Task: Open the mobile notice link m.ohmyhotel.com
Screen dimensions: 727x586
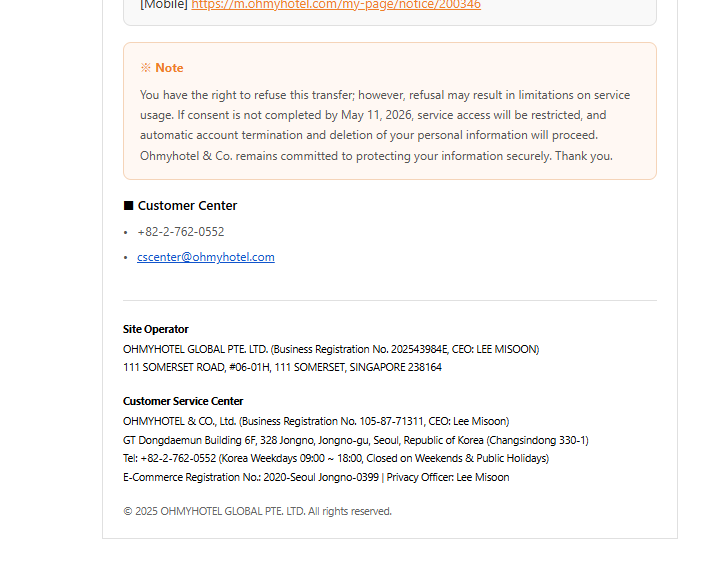Action: pos(336,5)
